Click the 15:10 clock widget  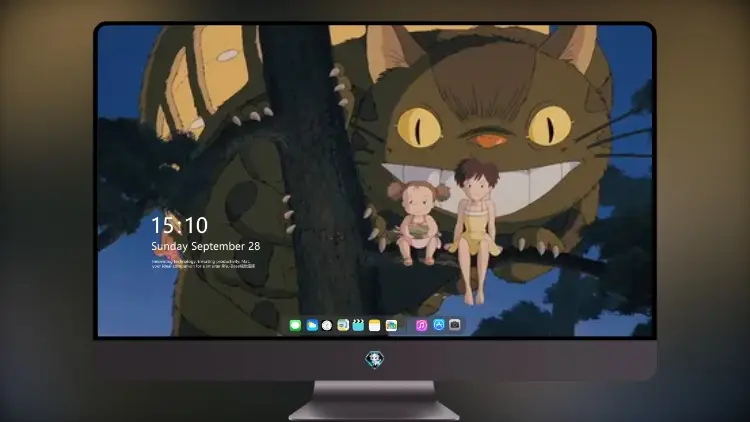point(179,225)
